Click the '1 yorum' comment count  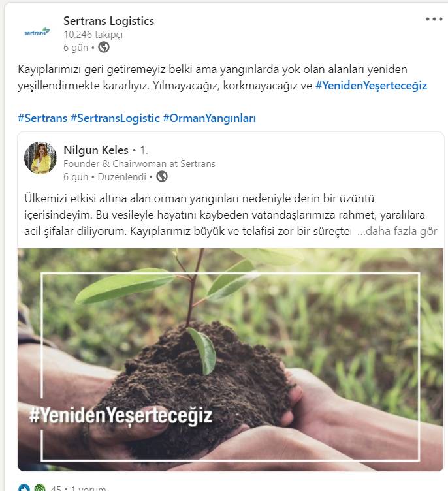(x=88, y=488)
